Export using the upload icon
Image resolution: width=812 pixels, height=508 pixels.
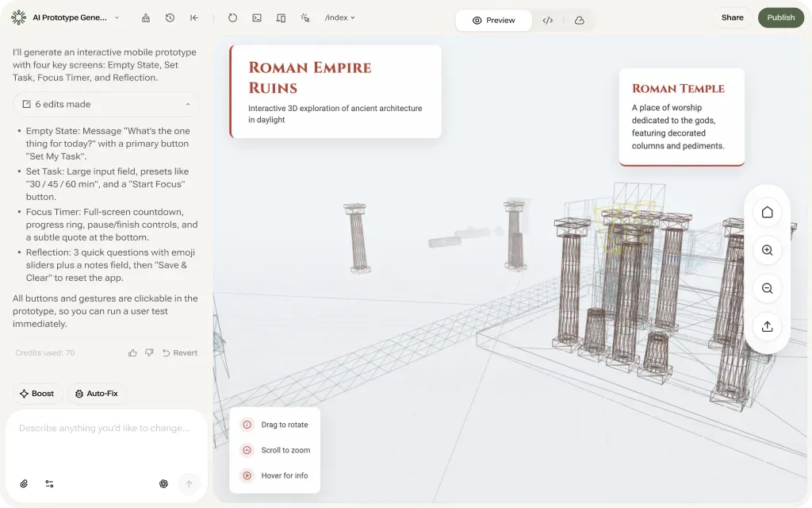click(x=767, y=326)
